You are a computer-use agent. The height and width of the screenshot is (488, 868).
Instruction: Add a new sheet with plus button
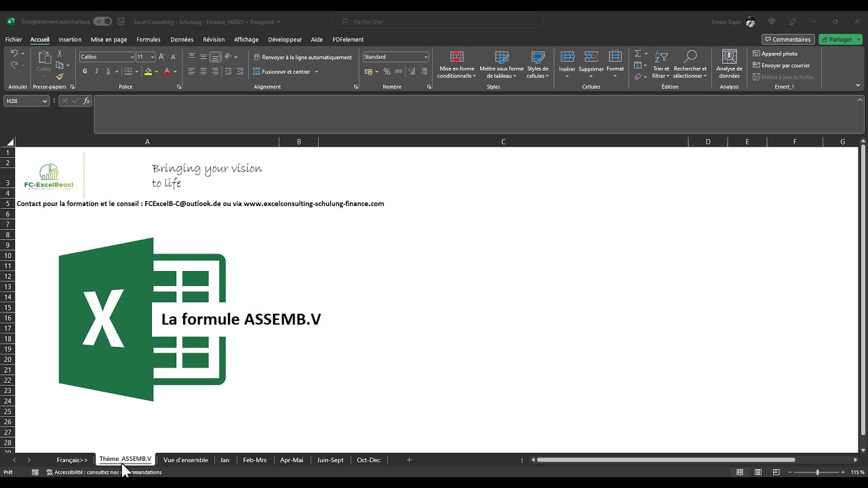(x=409, y=460)
